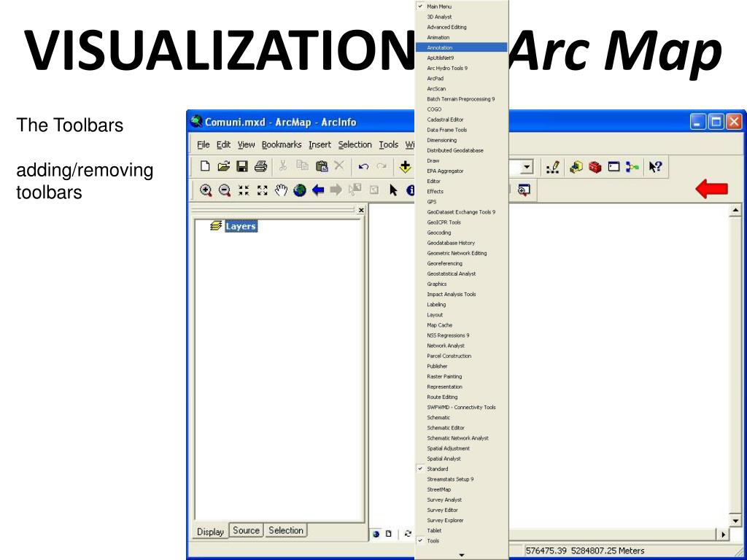
Task: Click the Cut scissors icon
Action: 283,166
